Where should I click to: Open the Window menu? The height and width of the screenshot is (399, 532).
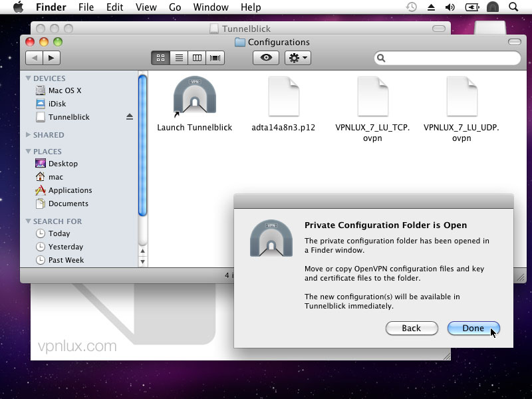pyautogui.click(x=211, y=7)
